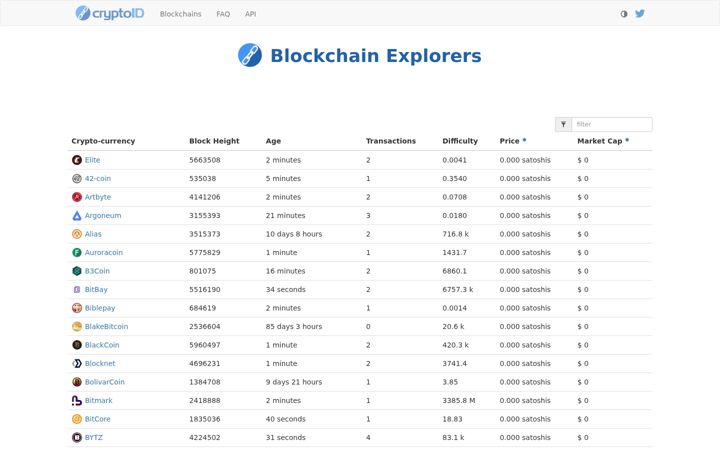Open the BYTZ explorer link
The image size is (720, 450).
pos(94,437)
